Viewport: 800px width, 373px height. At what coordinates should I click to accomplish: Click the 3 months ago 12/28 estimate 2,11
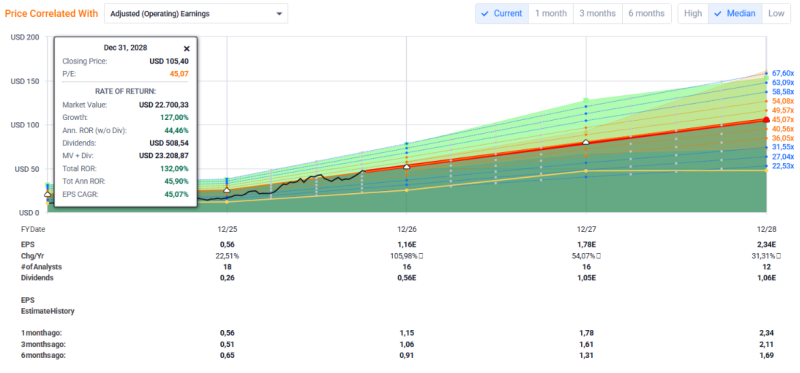[x=766, y=344]
